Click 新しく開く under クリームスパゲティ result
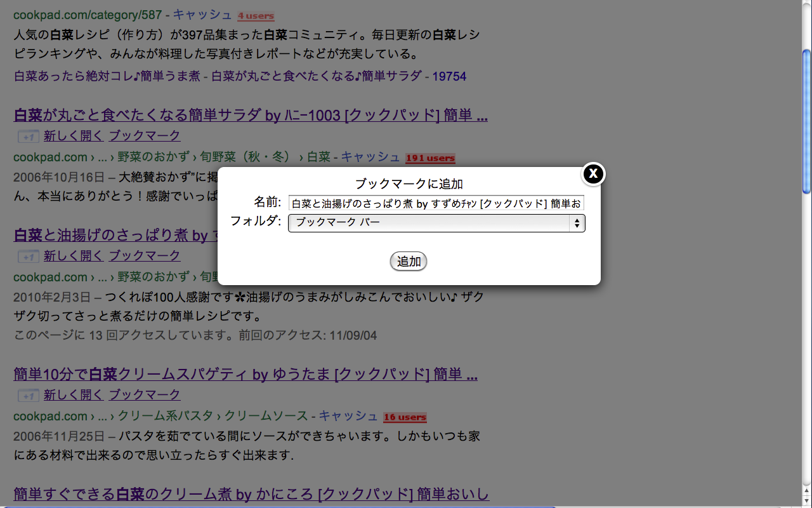Image resolution: width=812 pixels, height=508 pixels. [x=74, y=394]
